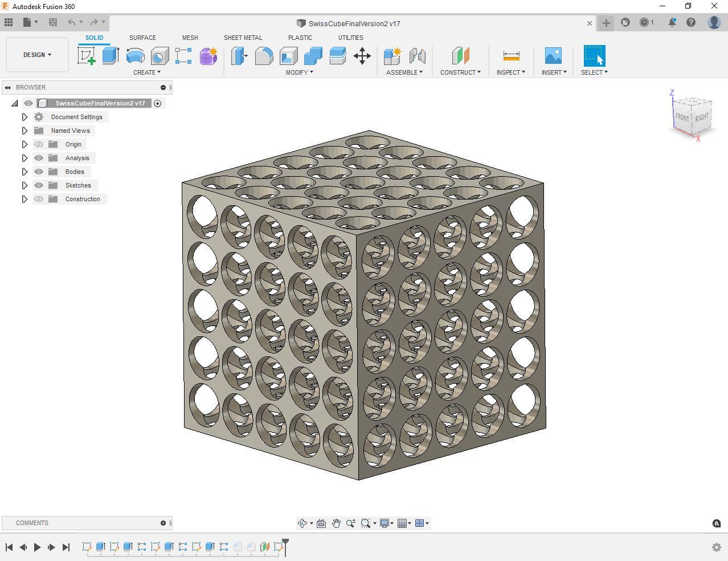Image resolution: width=728 pixels, height=561 pixels.
Task: Activate the Fillet tool
Action: 264,56
